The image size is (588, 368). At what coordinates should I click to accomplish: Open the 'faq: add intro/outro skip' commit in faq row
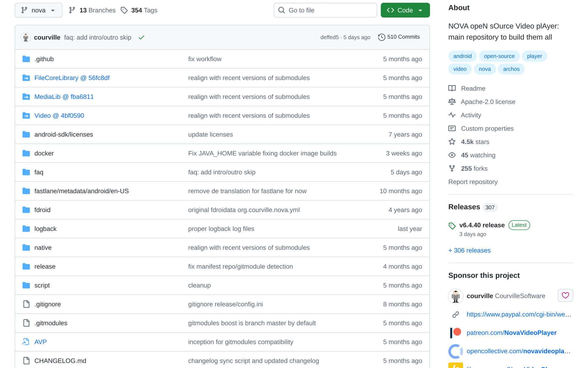coord(222,172)
